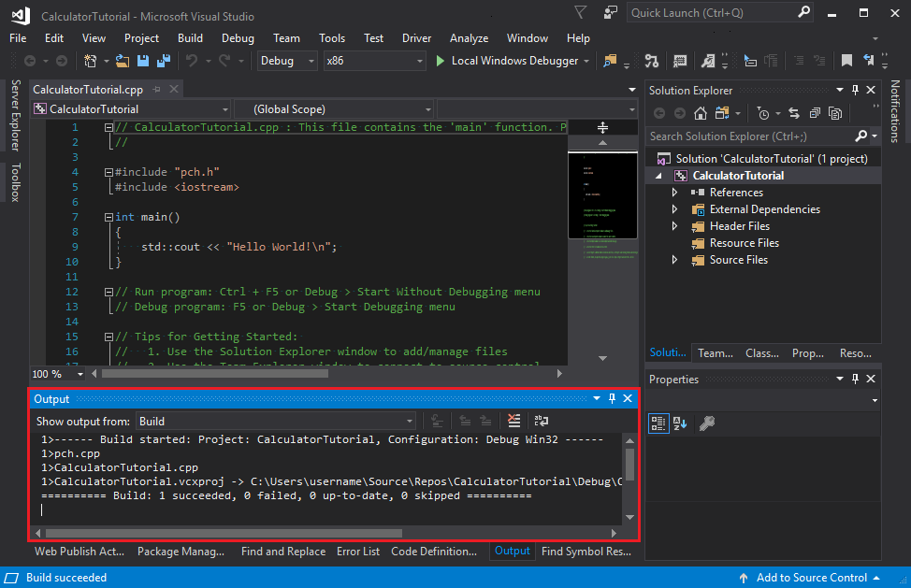Screen dimensions: 911x588
Task: Sync Solution Explorer with active document
Action: pyautogui.click(x=795, y=112)
